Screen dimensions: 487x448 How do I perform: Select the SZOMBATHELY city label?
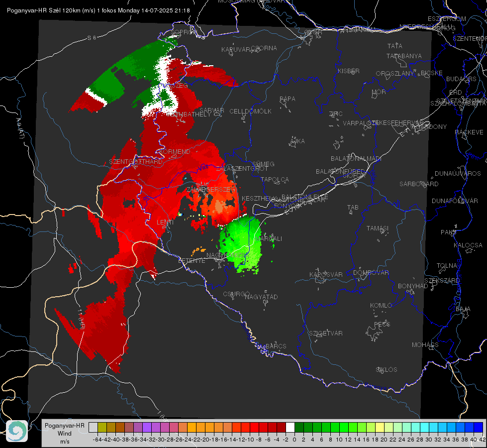point(189,114)
